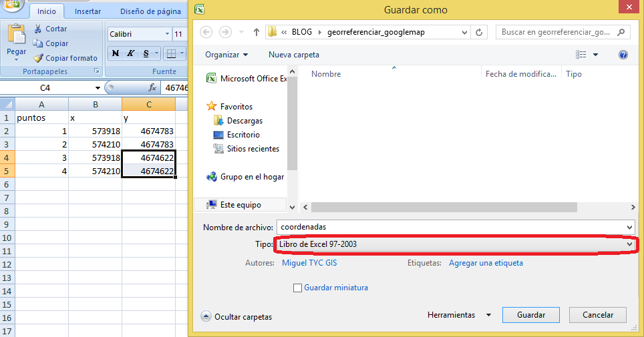Open the address bar history dropdown

point(464,32)
